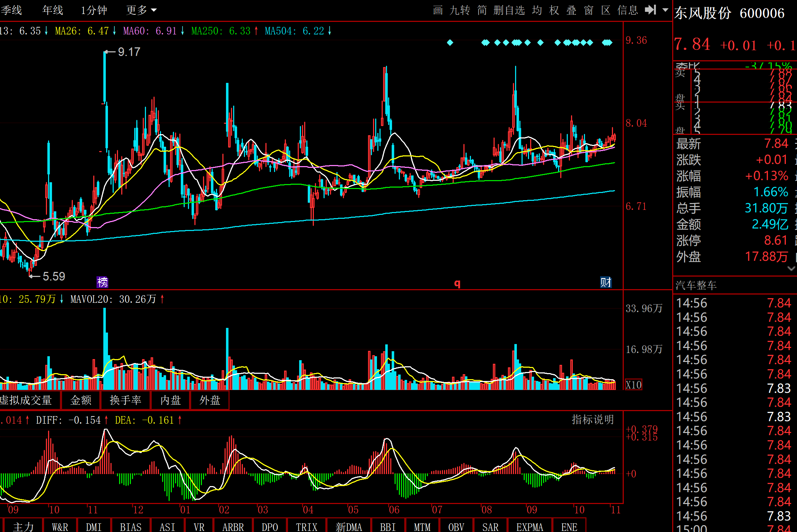Toggle the 九转 indicator overlay
797x532 pixels.
tap(460, 10)
